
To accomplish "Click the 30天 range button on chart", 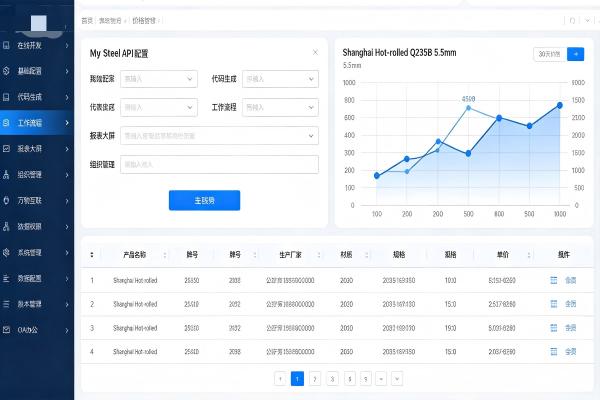I will 548,54.
